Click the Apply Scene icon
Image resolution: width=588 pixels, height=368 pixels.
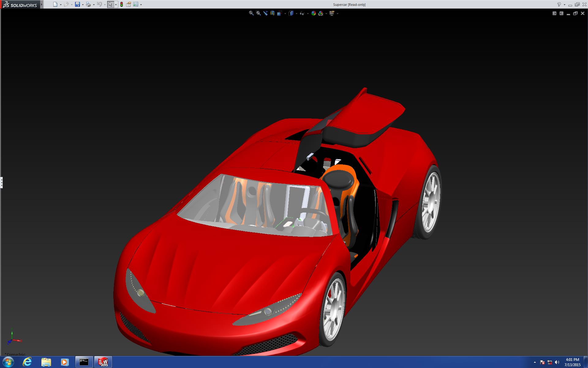321,13
